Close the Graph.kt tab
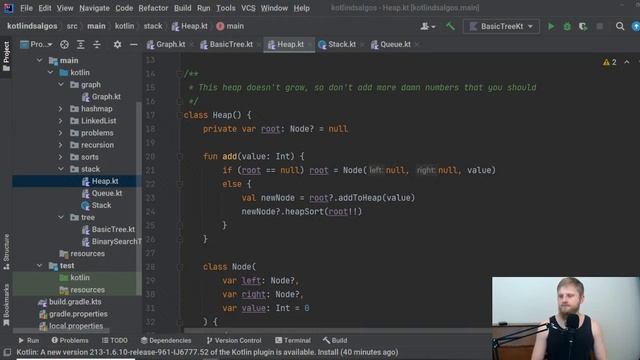 (191, 44)
